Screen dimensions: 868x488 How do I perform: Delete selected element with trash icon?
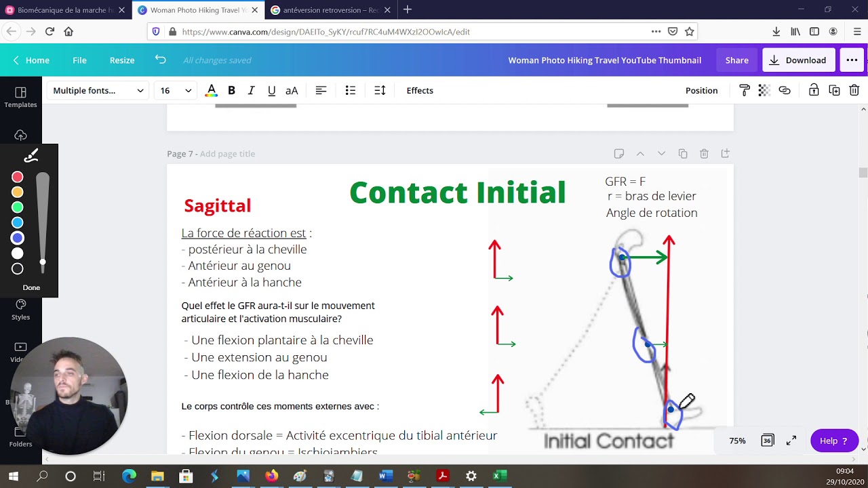click(x=854, y=90)
